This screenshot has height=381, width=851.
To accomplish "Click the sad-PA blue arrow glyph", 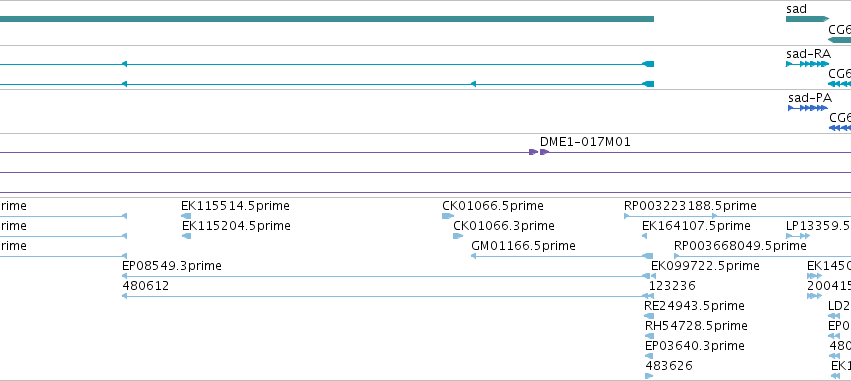I will [808, 108].
